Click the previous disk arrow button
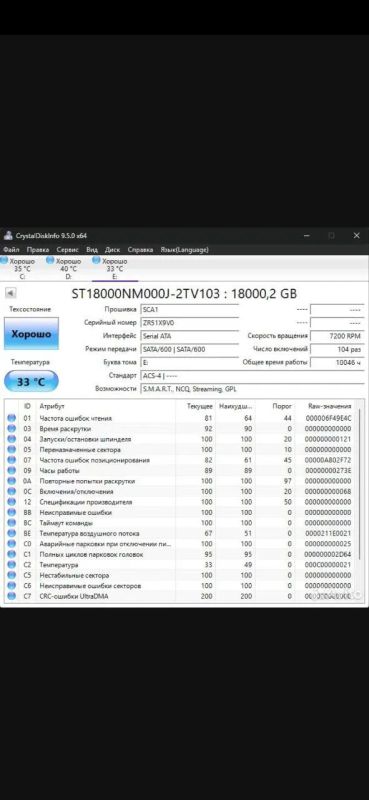The image size is (369, 800). pyautogui.click(x=10, y=293)
